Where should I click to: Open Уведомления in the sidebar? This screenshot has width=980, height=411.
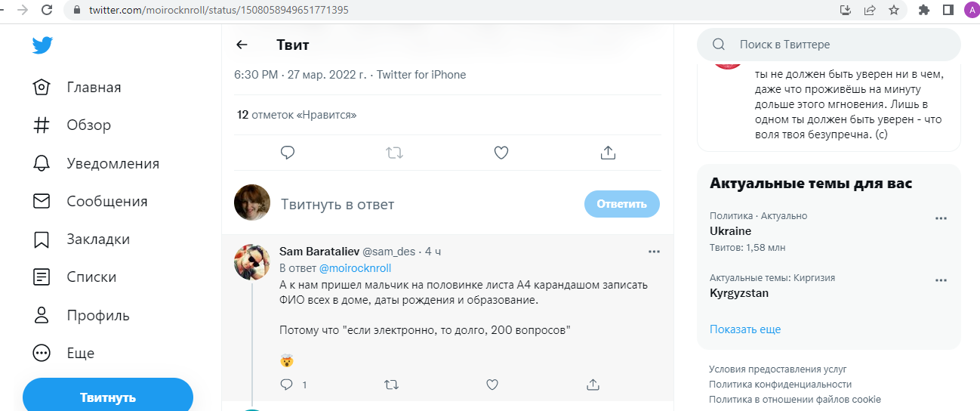pyautogui.click(x=112, y=163)
